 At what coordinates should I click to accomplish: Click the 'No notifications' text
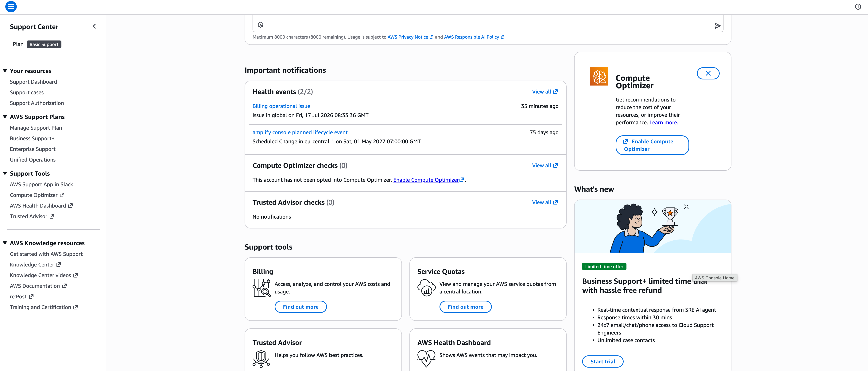point(272,217)
